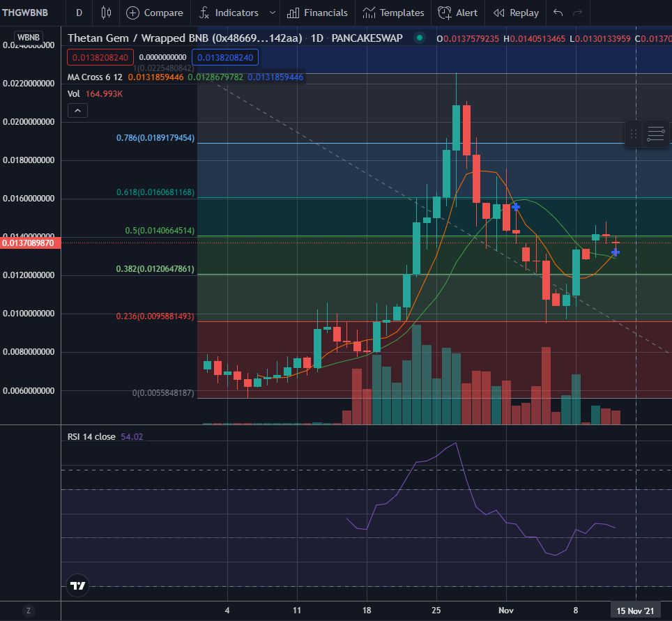Click the red 0.0138208240 sell price box
This screenshot has height=621, width=672.
point(100,57)
